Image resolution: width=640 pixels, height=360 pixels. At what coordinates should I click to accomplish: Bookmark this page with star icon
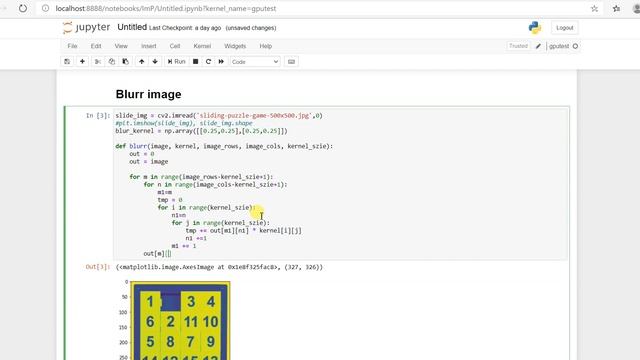point(594,8)
